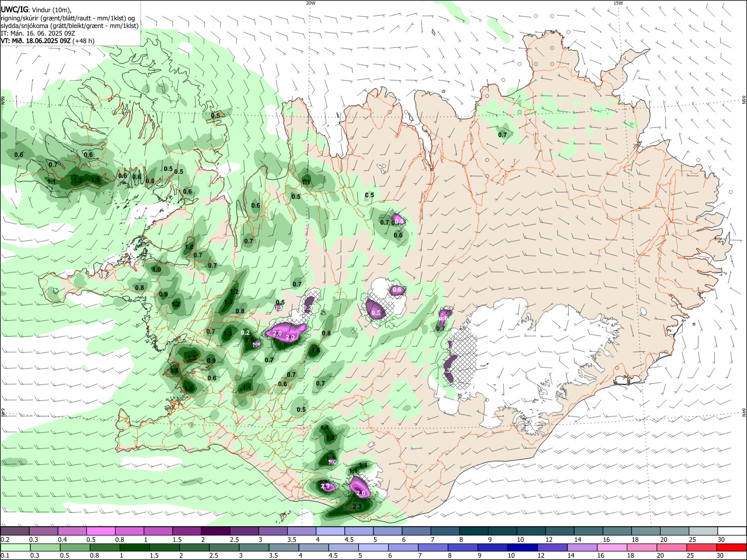747x560 pixels.
Task: Click the 0.4 label on the snow scale
Action: 62,540
